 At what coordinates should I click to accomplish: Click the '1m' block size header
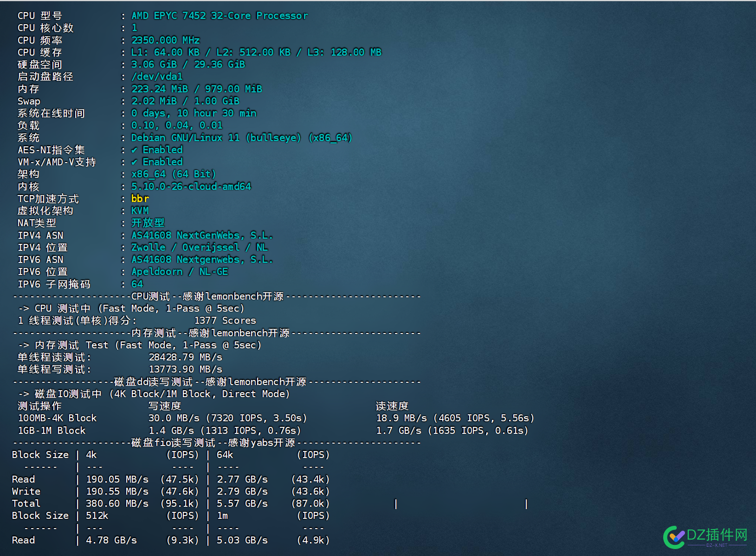(x=222, y=516)
